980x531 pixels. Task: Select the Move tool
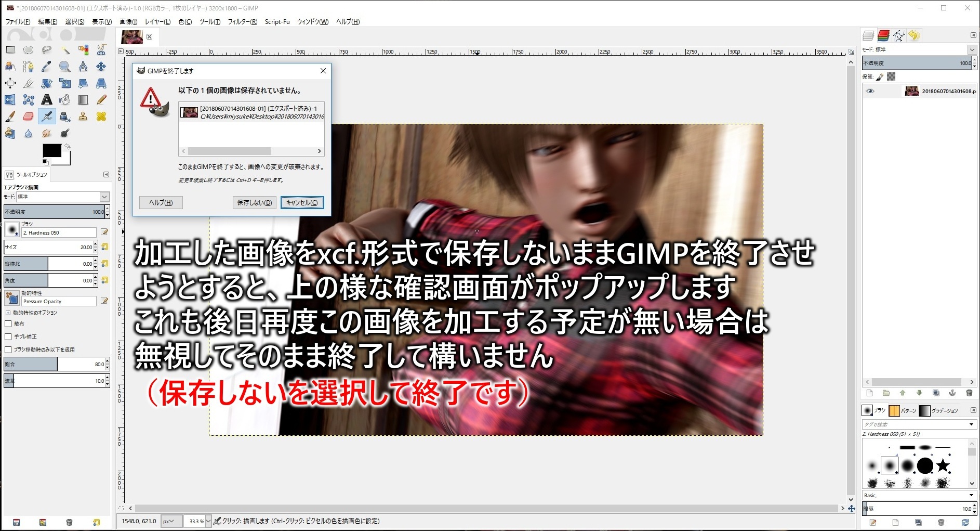[101, 67]
